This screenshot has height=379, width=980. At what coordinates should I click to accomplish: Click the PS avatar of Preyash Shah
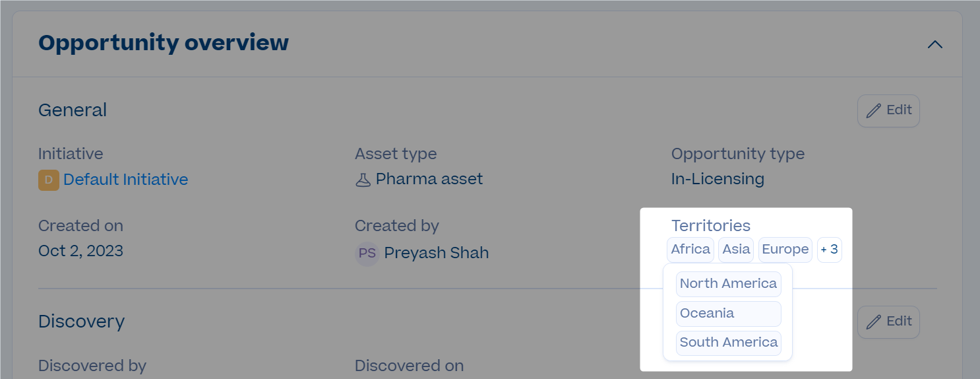click(x=367, y=254)
